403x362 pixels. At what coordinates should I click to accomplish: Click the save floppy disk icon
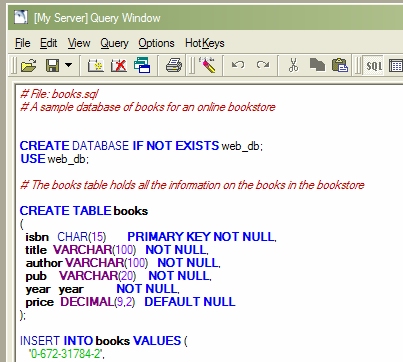pyautogui.click(x=52, y=65)
